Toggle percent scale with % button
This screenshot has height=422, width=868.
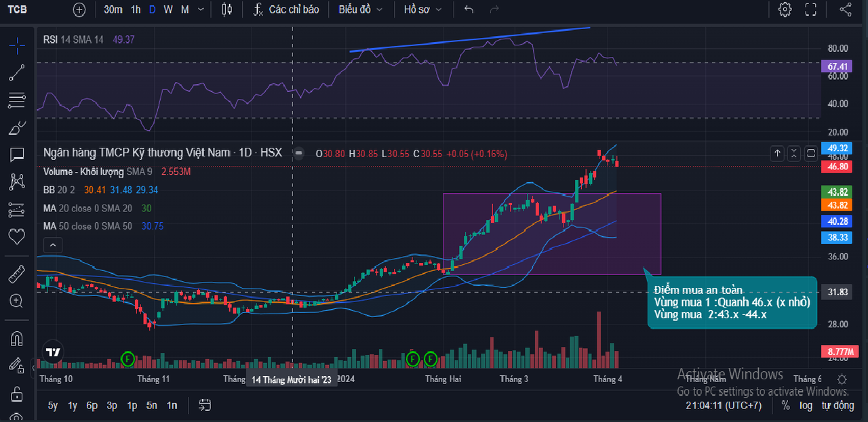[x=785, y=406]
